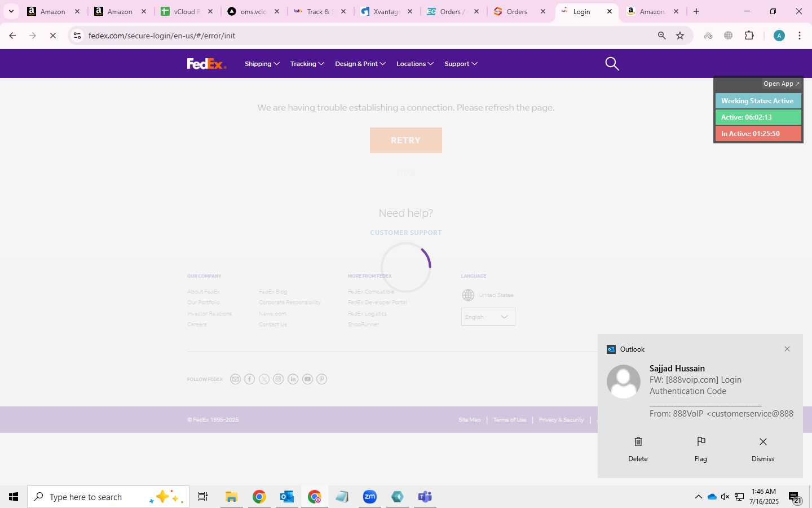The width and height of the screenshot is (812, 508).
Task: Open File Explorer from the taskbar
Action: coord(231,497)
